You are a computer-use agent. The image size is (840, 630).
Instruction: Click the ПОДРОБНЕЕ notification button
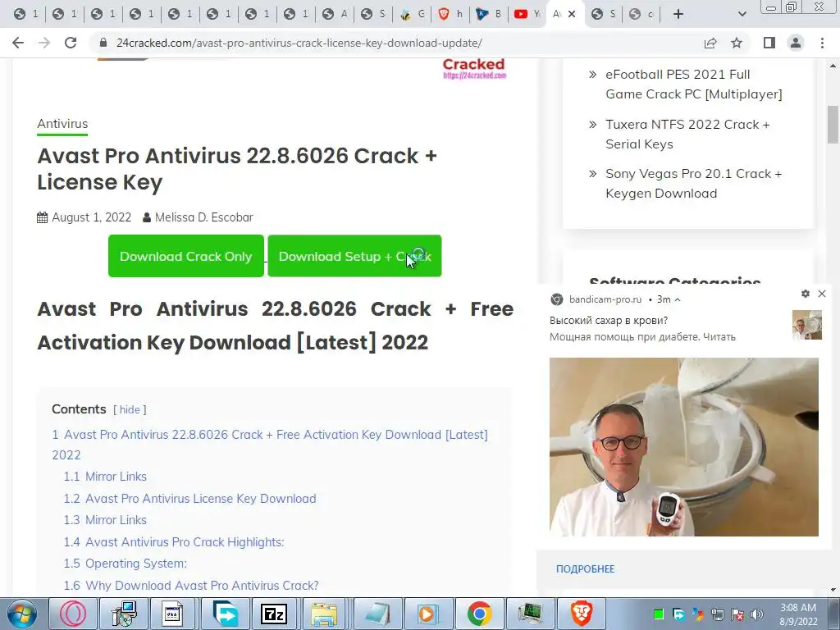coord(585,569)
